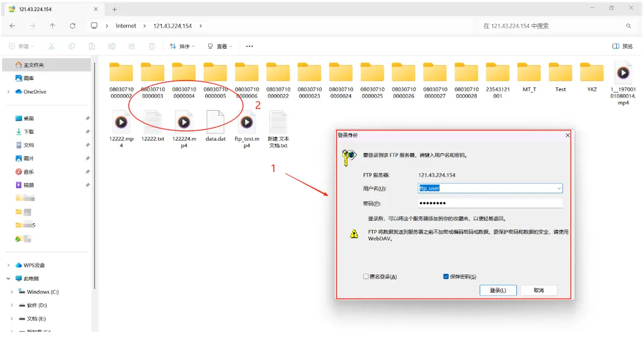Select the 122224.mp4 video file

tap(184, 129)
